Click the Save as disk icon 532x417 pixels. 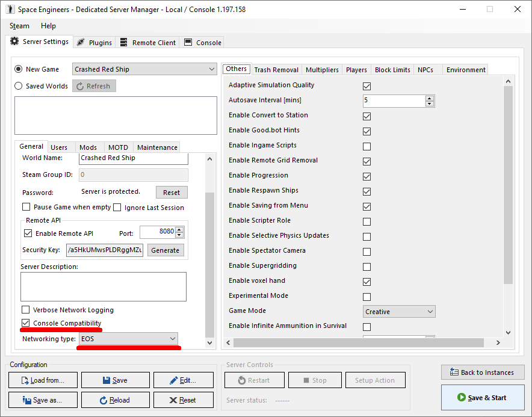click(27, 400)
